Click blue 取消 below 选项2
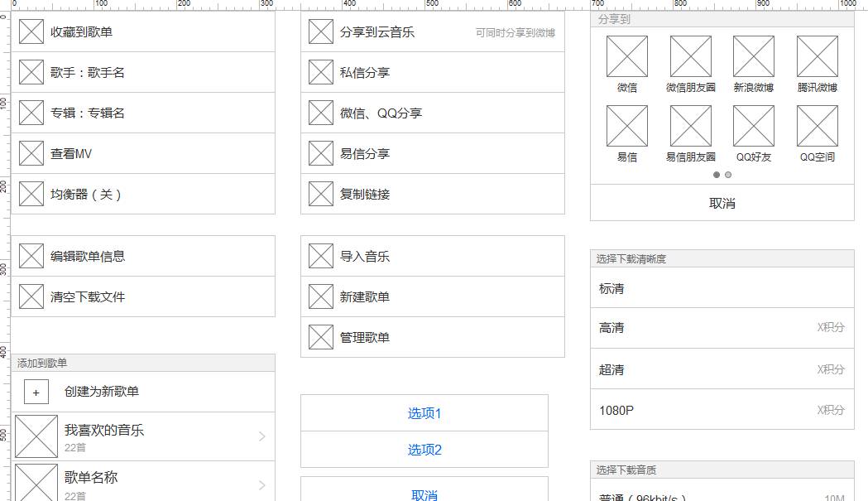The width and height of the screenshot is (868, 501). tap(424, 490)
